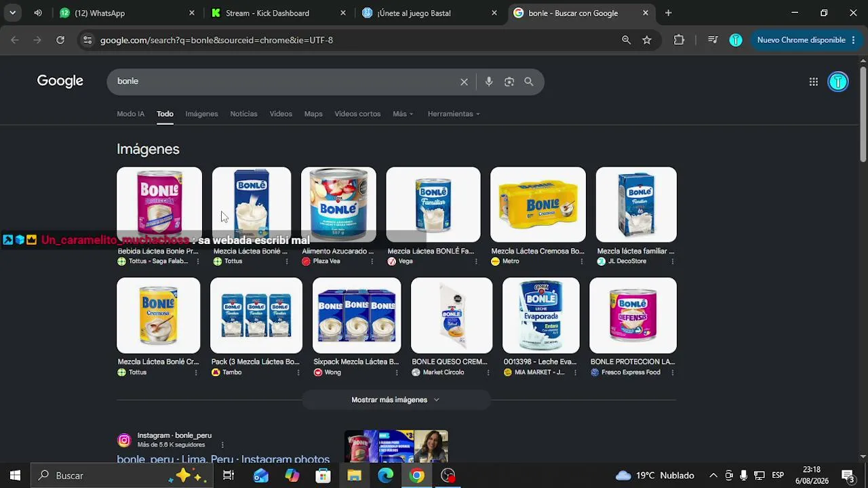
Task: Submit search with the magnifier icon
Action: (x=529, y=82)
